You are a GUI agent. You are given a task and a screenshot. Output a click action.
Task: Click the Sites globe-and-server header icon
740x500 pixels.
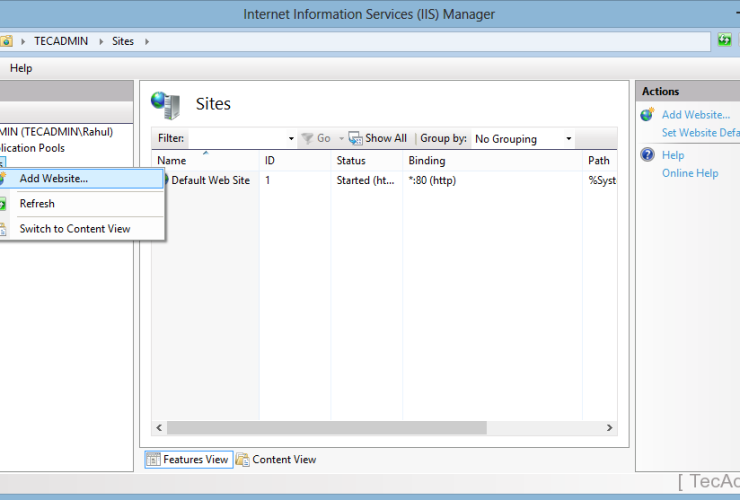[x=165, y=104]
